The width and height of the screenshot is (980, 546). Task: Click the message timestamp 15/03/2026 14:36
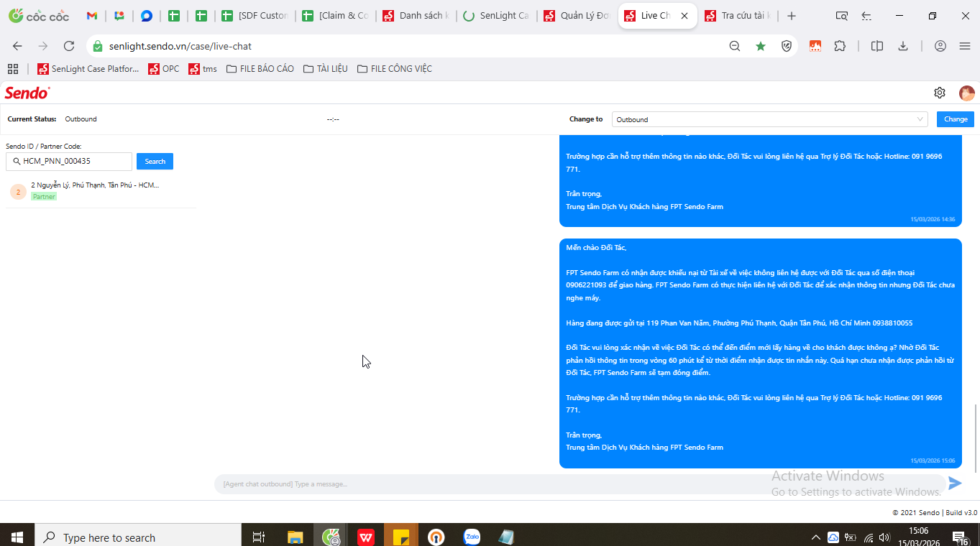[933, 219]
